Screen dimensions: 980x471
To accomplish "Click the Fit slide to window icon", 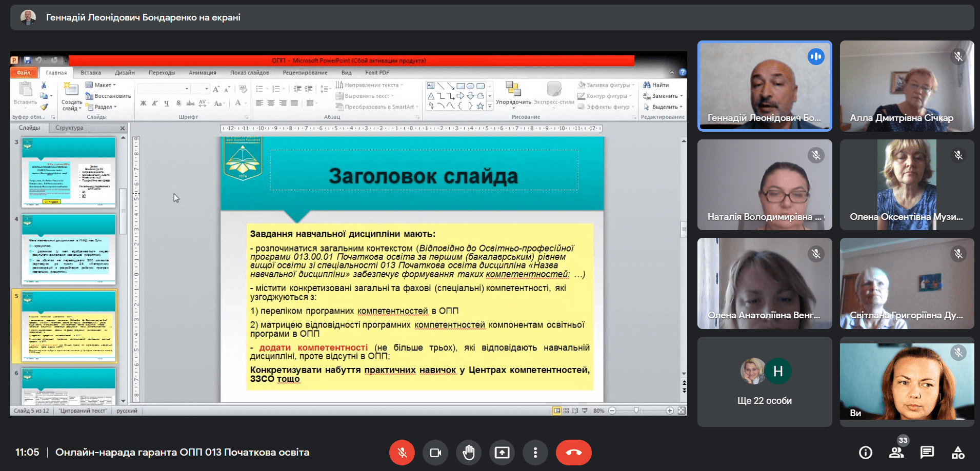I will 681,411.
